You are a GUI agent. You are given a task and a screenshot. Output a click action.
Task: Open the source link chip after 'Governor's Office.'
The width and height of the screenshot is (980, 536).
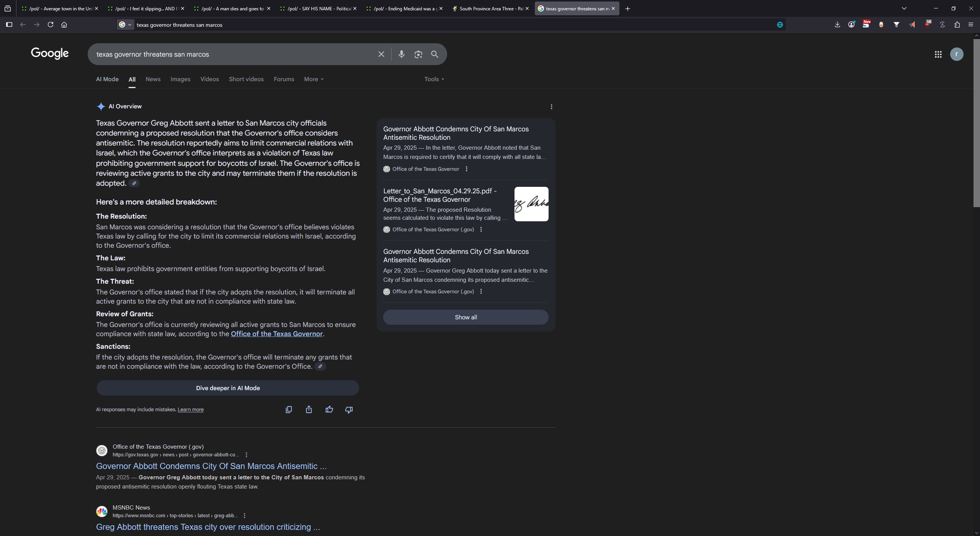[320, 366]
